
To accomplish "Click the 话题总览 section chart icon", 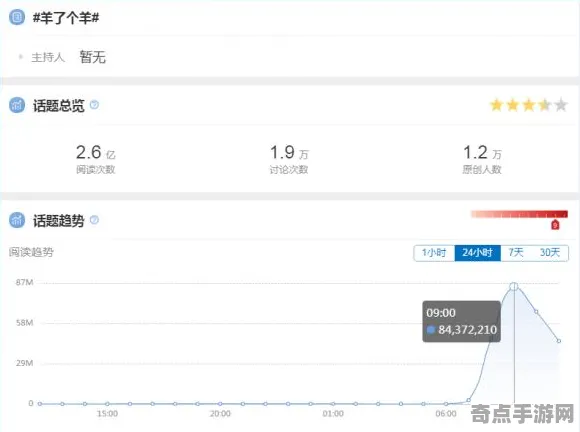I will coord(17,105).
